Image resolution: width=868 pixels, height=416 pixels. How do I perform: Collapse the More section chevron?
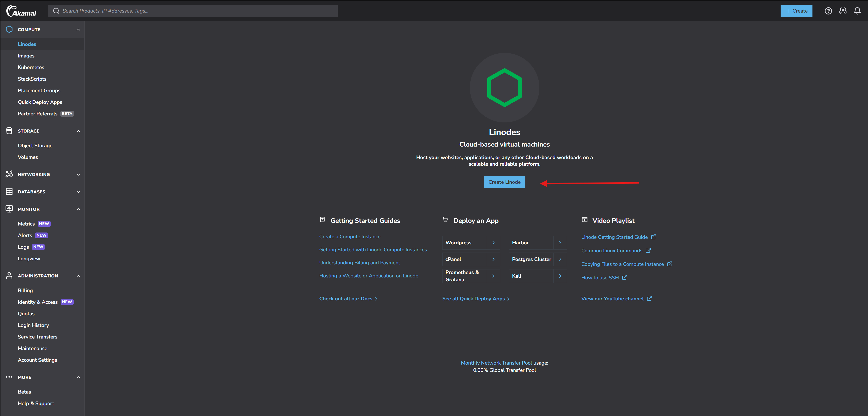point(78,377)
